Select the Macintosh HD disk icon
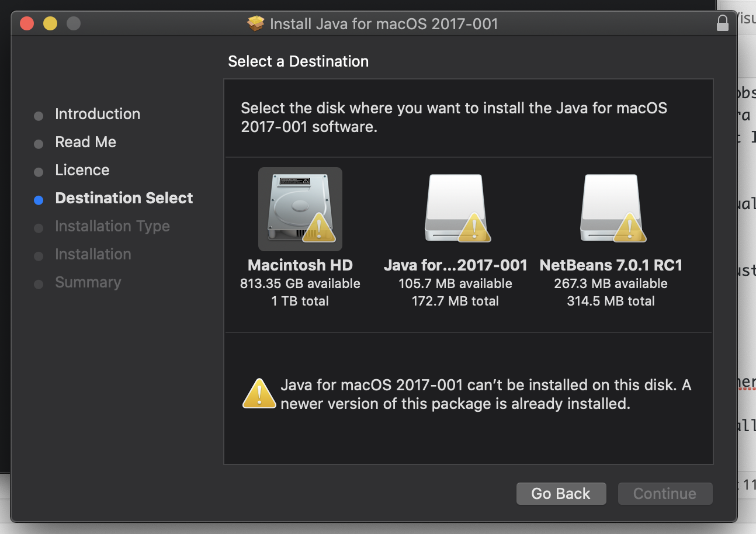756x534 pixels. (300, 209)
